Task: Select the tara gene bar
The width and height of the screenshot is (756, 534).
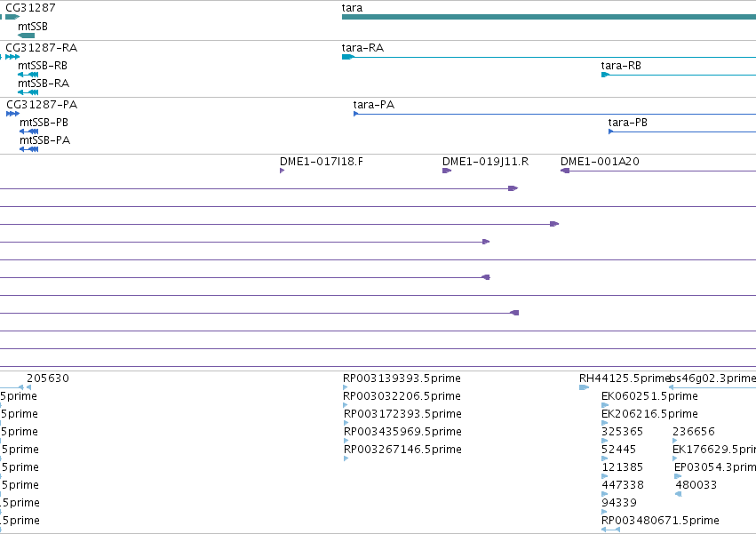Action: [x=549, y=17]
